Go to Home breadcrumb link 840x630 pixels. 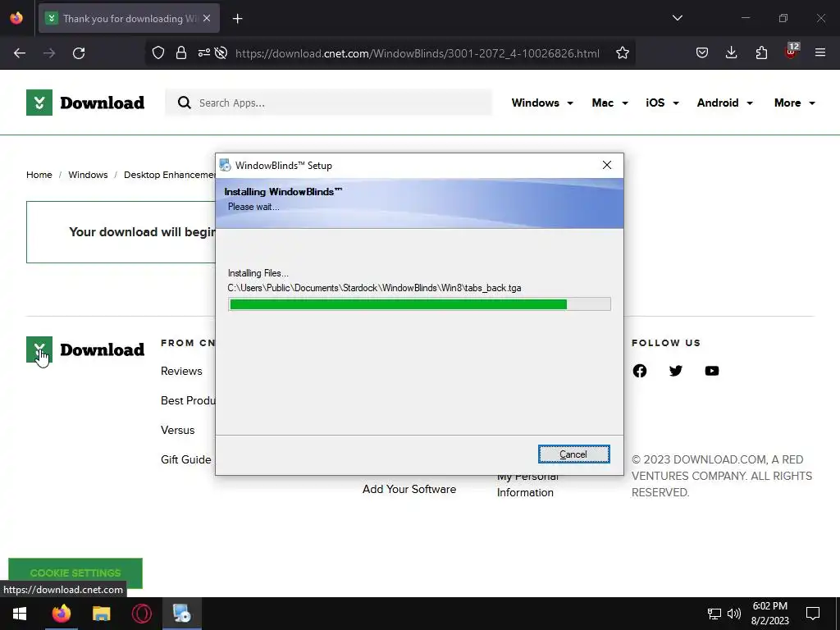pos(39,175)
